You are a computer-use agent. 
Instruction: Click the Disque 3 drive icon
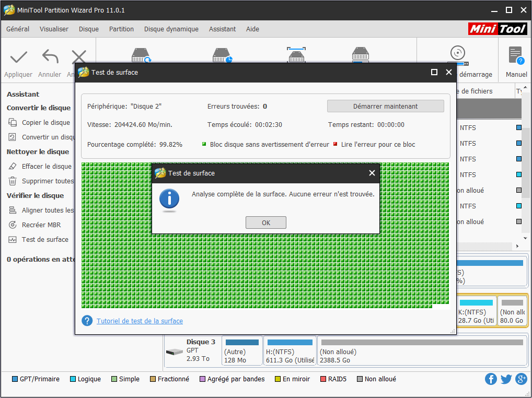click(x=175, y=352)
